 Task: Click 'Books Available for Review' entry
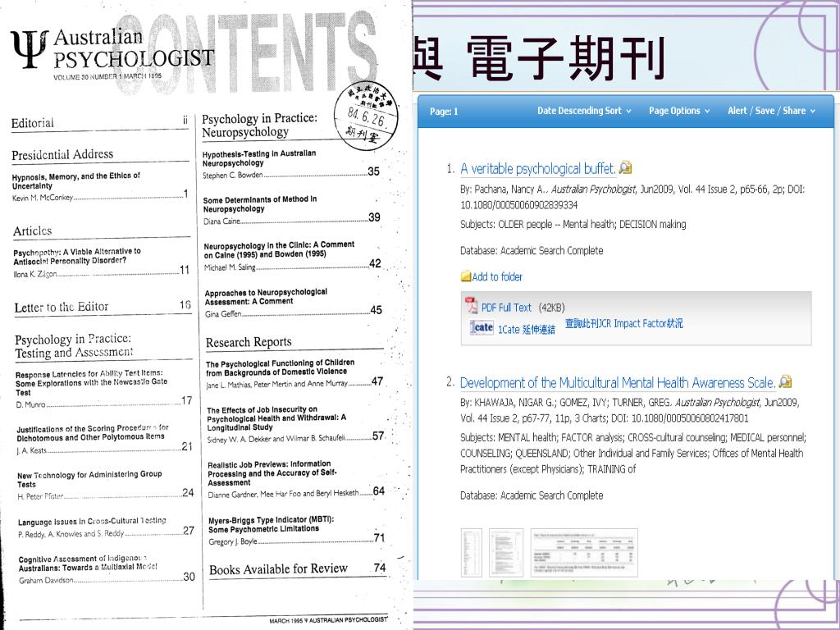coord(279,569)
